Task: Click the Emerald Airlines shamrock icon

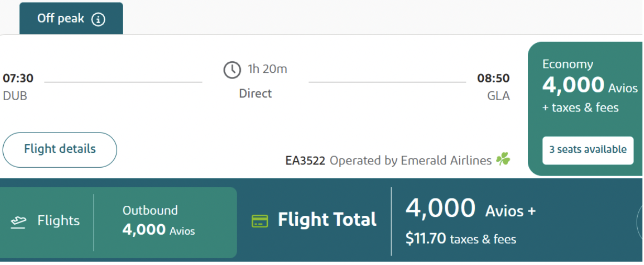Action: tap(503, 159)
